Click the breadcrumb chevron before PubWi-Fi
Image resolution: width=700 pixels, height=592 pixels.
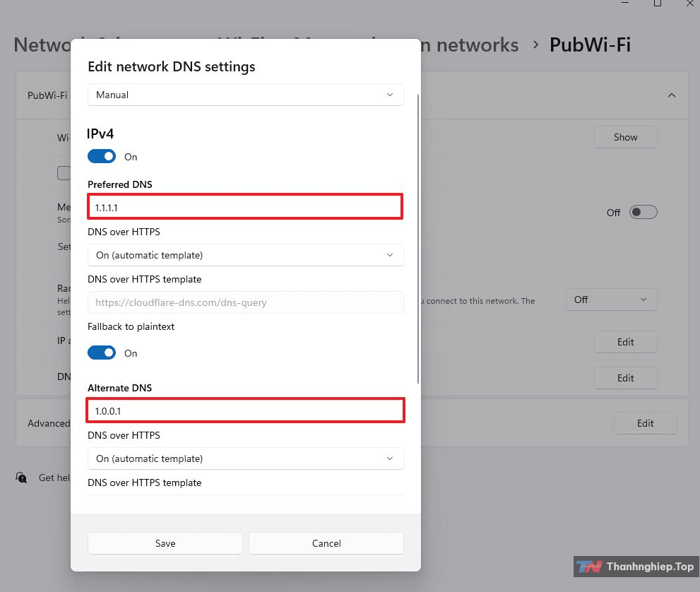535,45
